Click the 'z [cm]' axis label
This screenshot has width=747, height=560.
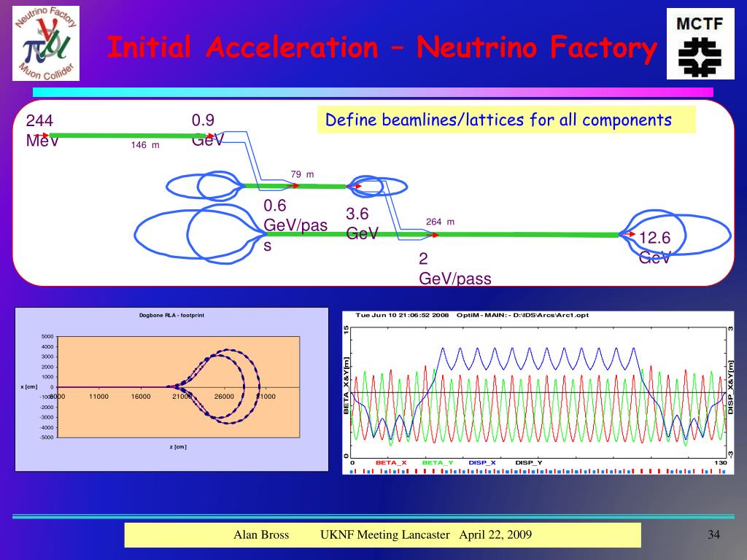178,447
